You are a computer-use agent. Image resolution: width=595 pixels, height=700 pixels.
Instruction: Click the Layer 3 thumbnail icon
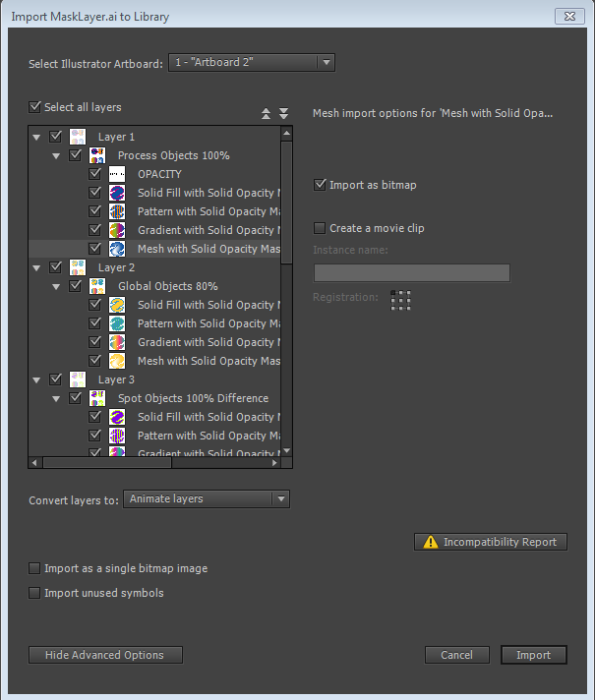(77, 379)
